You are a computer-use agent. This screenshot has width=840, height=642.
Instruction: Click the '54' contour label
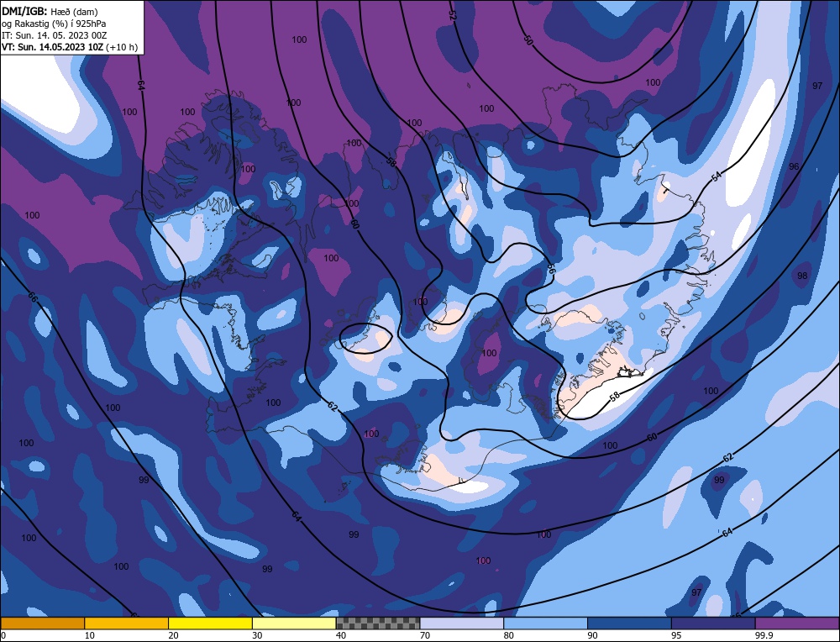coord(717,176)
